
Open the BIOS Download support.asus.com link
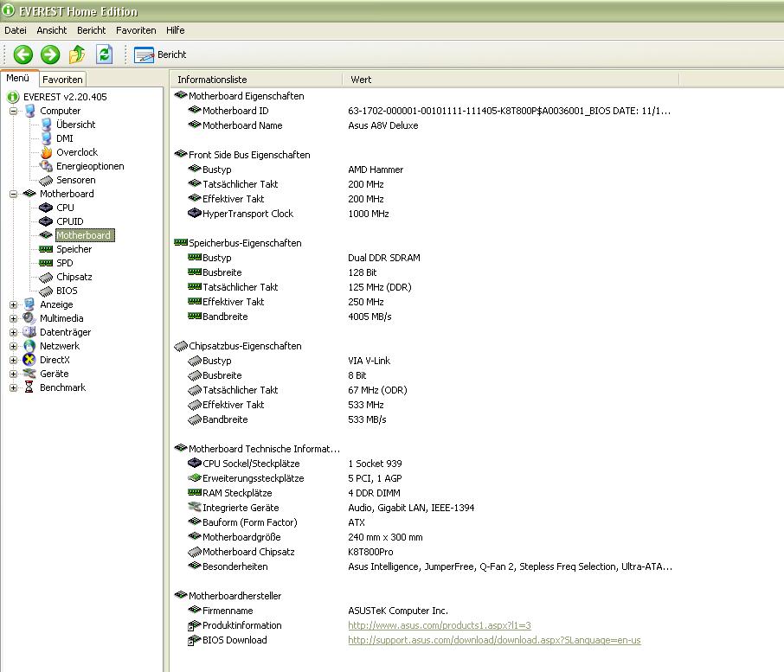[x=494, y=640]
